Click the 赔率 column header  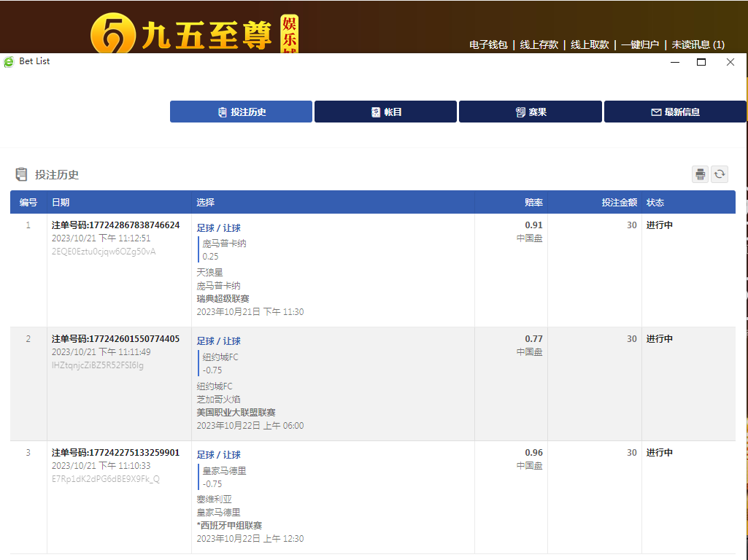[x=533, y=203]
